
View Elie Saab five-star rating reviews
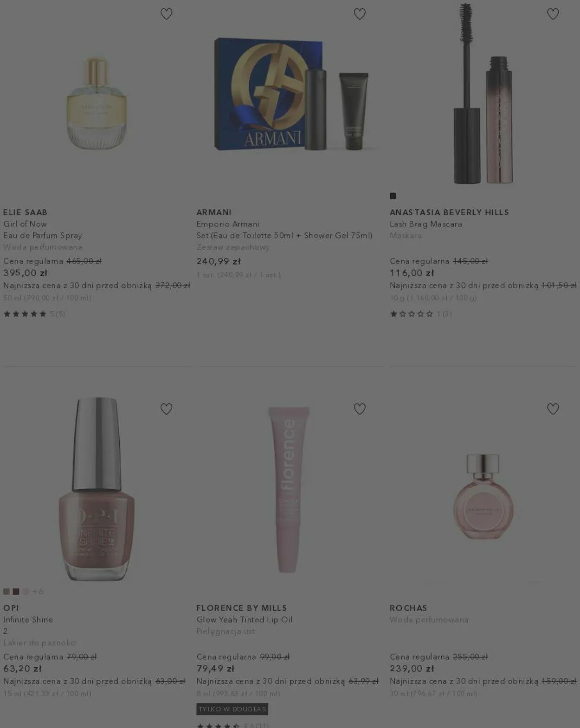pyautogui.click(x=34, y=314)
